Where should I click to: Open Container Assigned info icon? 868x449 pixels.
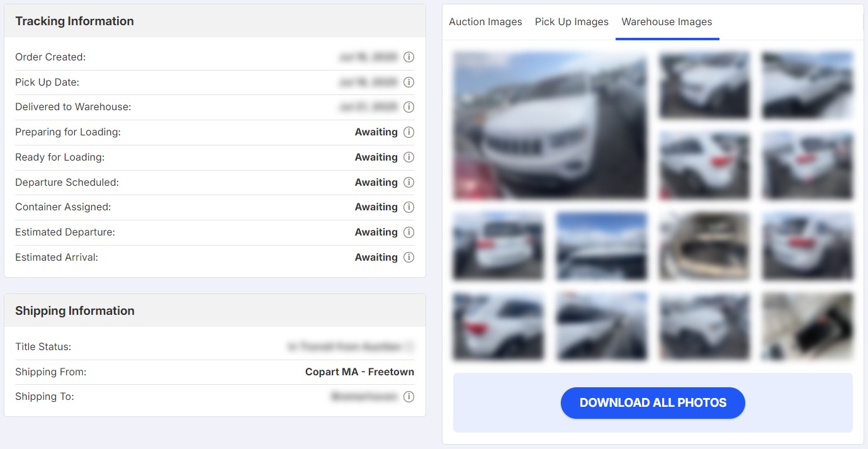[409, 207]
